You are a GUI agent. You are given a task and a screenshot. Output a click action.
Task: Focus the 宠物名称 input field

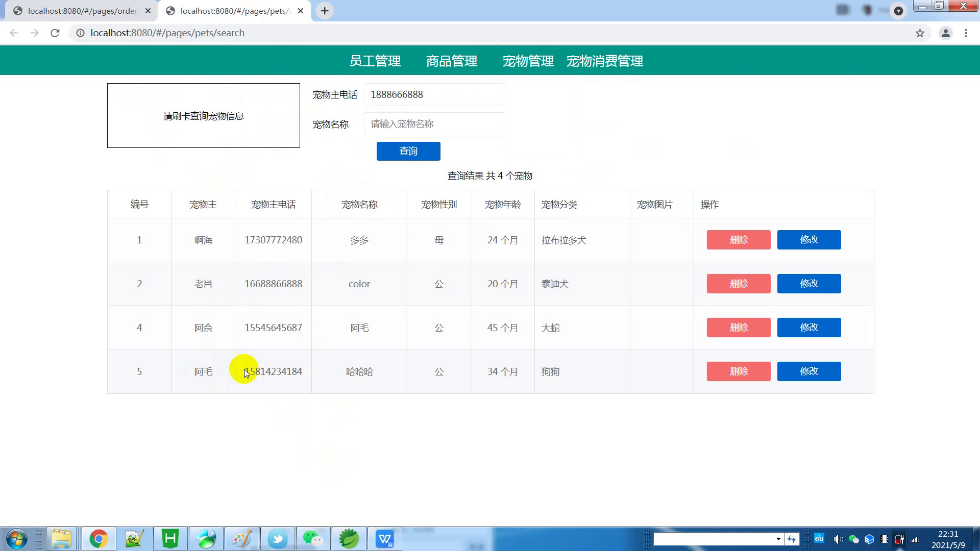coord(434,124)
